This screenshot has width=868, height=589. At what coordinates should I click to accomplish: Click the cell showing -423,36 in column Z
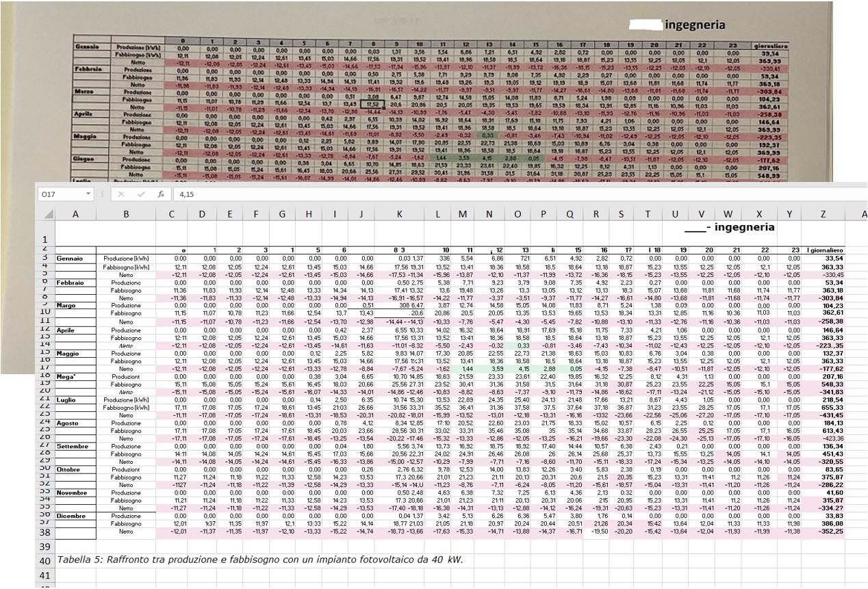822,439
